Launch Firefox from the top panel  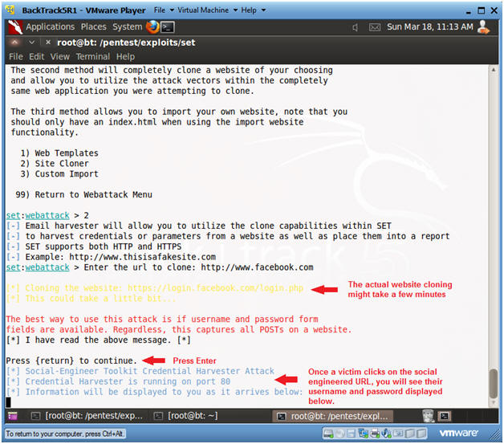click(x=152, y=26)
